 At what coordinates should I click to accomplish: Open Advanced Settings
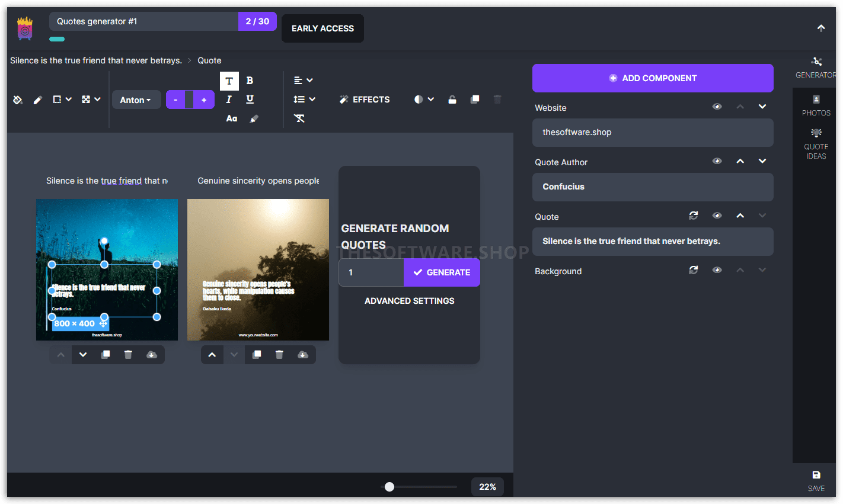click(410, 301)
